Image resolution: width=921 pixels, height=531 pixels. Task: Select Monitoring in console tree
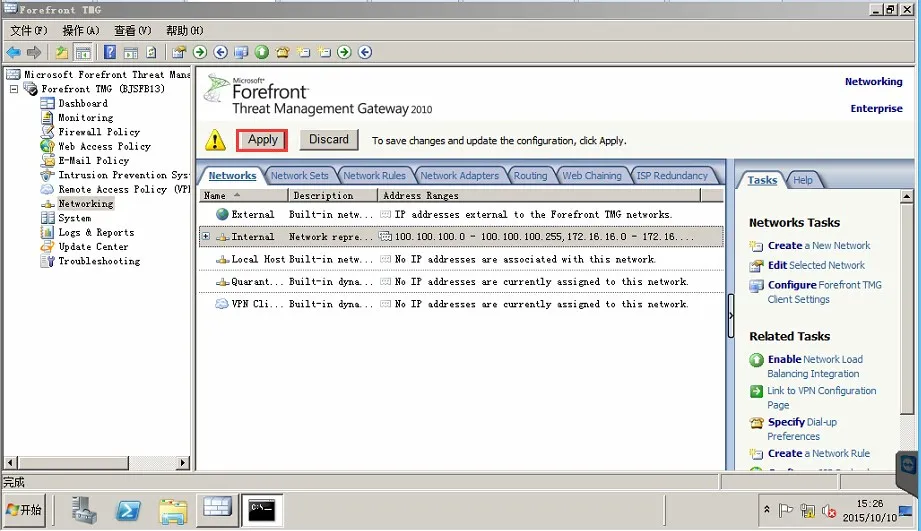(x=86, y=117)
